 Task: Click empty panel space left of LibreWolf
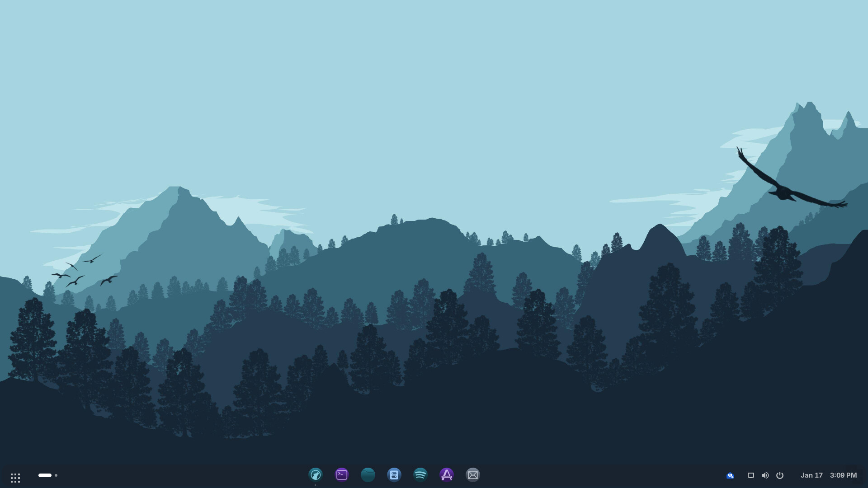coord(181,475)
